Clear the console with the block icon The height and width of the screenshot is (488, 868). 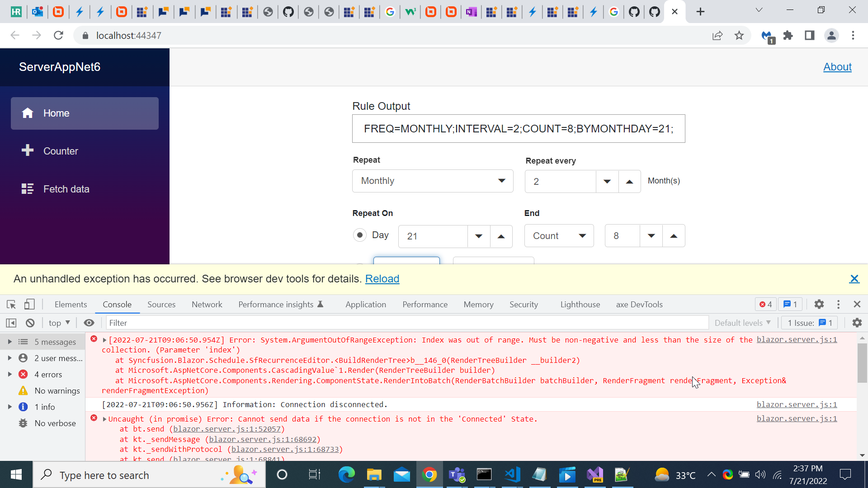[30, 323]
